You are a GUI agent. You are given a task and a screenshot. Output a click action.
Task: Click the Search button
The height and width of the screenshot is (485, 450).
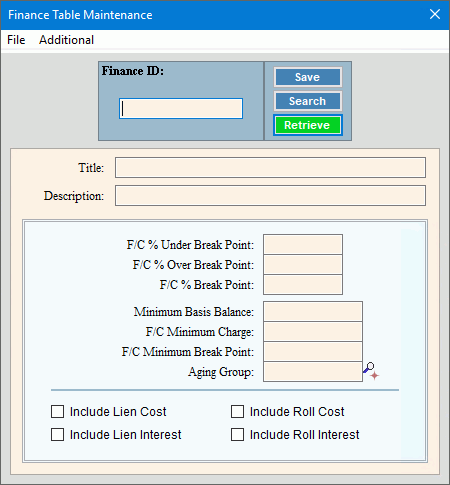pyautogui.click(x=308, y=101)
